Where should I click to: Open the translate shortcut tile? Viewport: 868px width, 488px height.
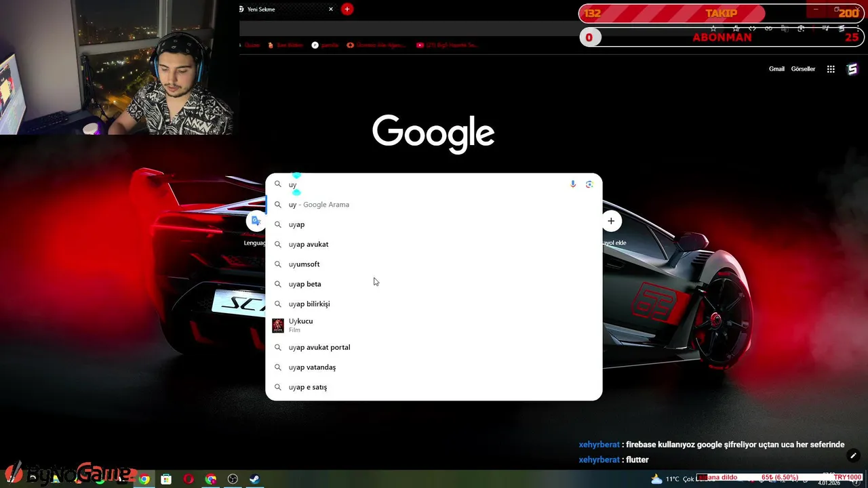256,221
